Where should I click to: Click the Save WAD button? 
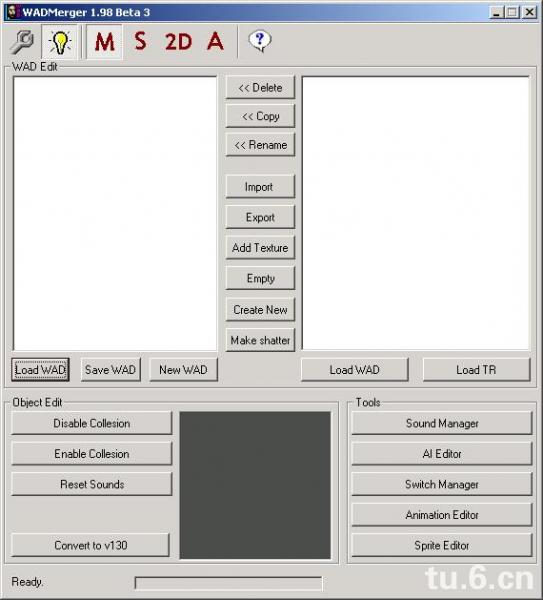(111, 370)
